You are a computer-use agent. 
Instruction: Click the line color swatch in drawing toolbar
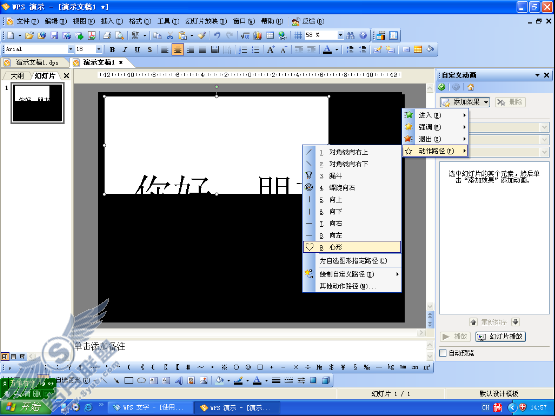(x=238, y=381)
